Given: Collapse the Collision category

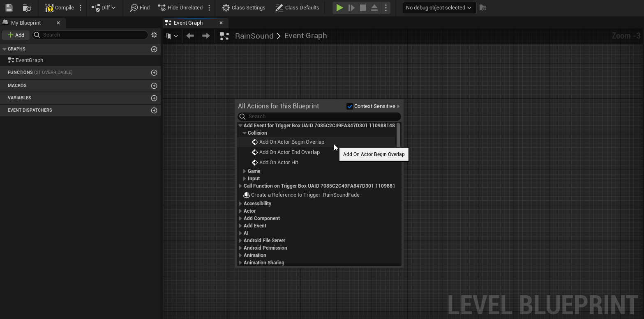Looking at the screenshot, I should pos(245,133).
